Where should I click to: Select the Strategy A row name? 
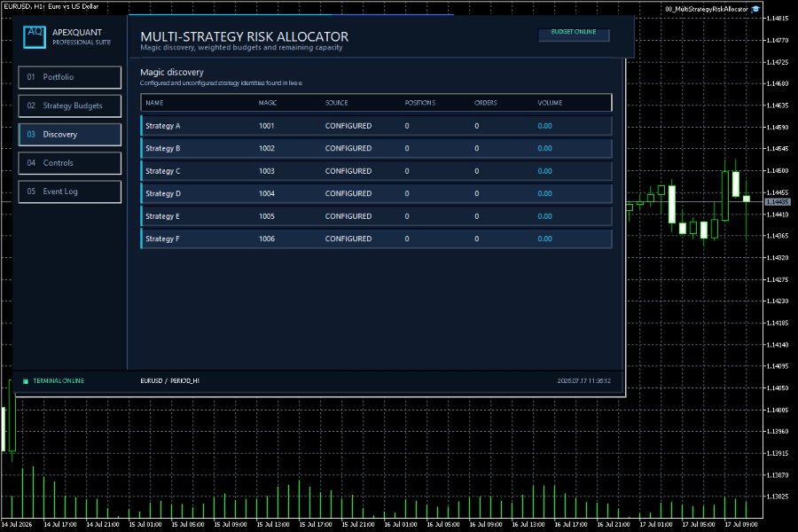pos(163,126)
